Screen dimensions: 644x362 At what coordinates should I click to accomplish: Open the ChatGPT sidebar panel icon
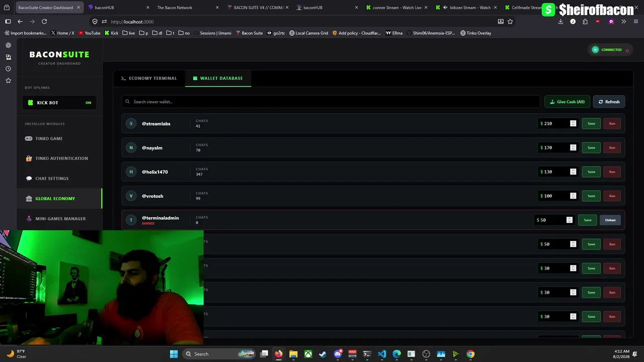(x=8, y=45)
